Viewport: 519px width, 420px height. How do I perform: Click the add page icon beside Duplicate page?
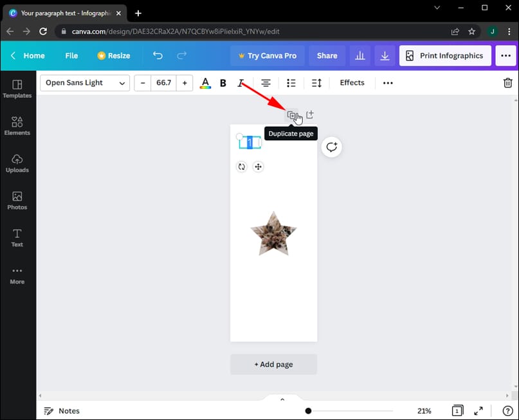pyautogui.click(x=310, y=114)
